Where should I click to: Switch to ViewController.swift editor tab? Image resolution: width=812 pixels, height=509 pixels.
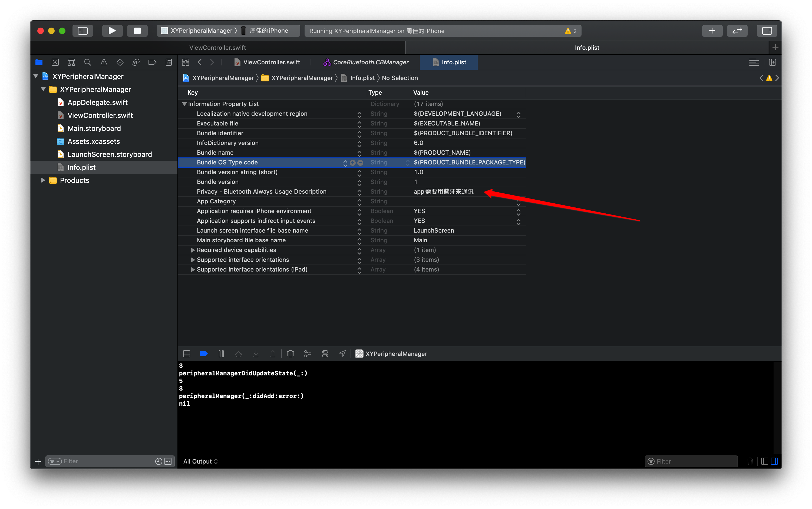pos(271,62)
